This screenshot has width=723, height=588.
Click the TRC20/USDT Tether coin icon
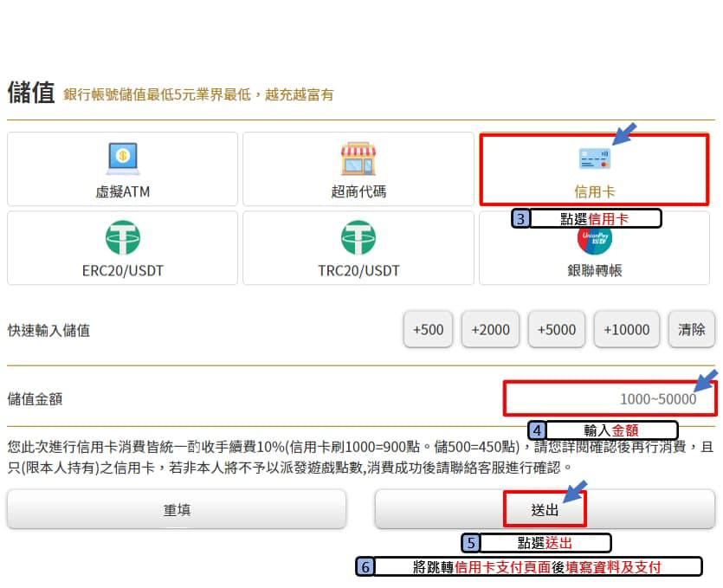tap(358, 238)
